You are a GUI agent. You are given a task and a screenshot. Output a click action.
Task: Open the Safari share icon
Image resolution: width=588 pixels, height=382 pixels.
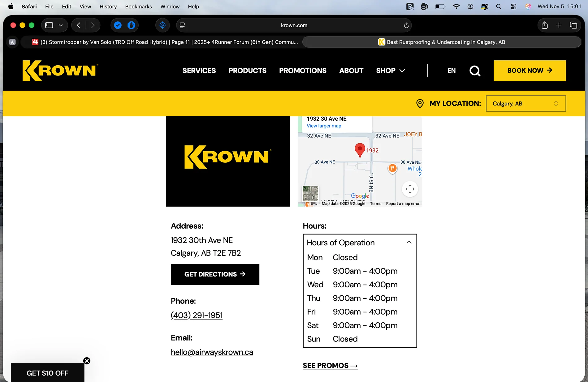coord(544,25)
